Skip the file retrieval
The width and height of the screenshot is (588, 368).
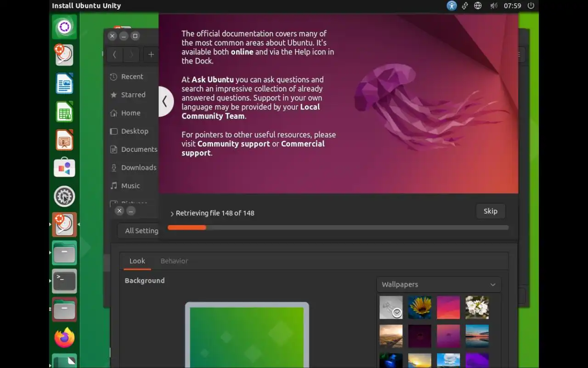[x=490, y=211]
